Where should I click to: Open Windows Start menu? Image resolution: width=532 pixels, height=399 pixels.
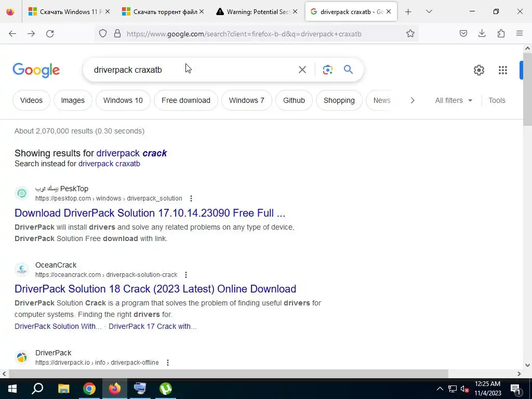(12, 389)
